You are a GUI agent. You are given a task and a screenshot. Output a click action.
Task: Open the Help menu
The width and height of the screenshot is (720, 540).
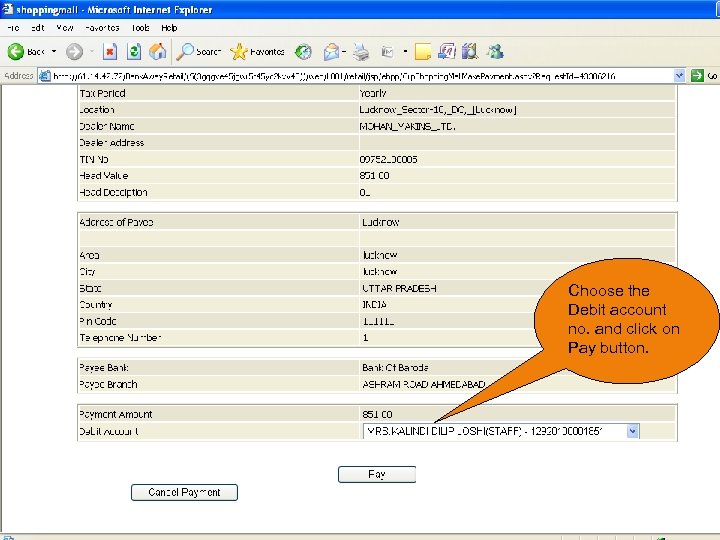[169, 28]
